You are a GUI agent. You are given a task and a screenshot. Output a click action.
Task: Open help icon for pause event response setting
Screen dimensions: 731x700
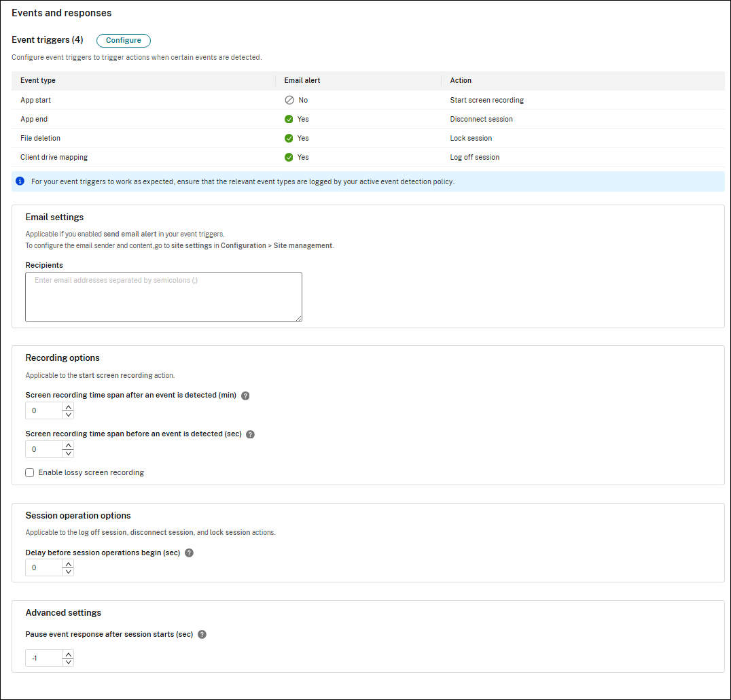[202, 635]
